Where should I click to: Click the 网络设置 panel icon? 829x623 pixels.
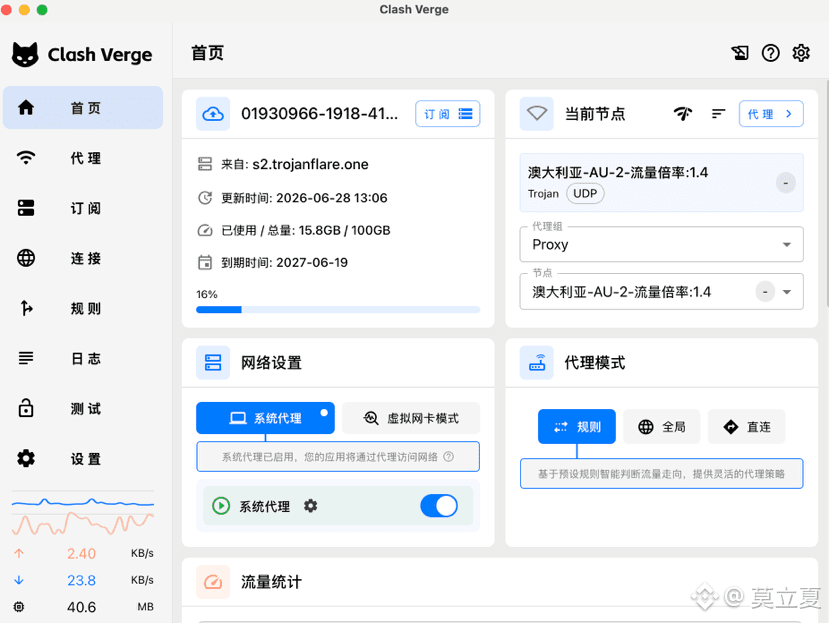pos(213,363)
